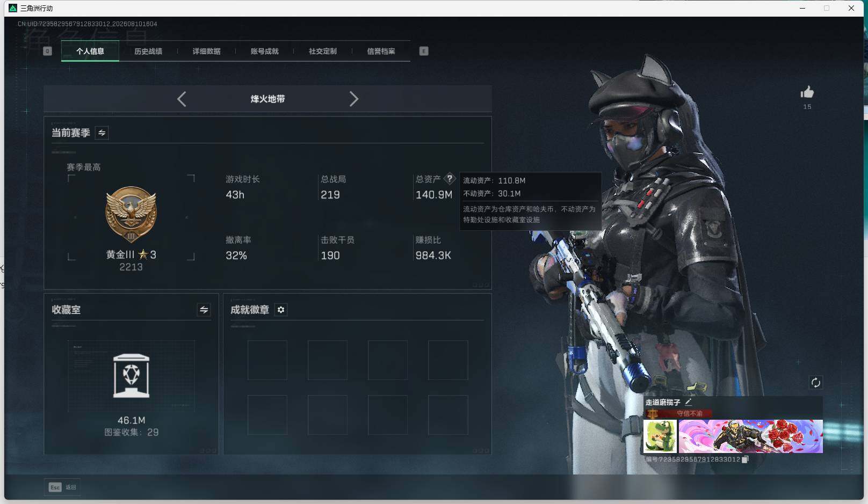View the 信誉档案 tab
868x504 pixels.
coord(381,51)
